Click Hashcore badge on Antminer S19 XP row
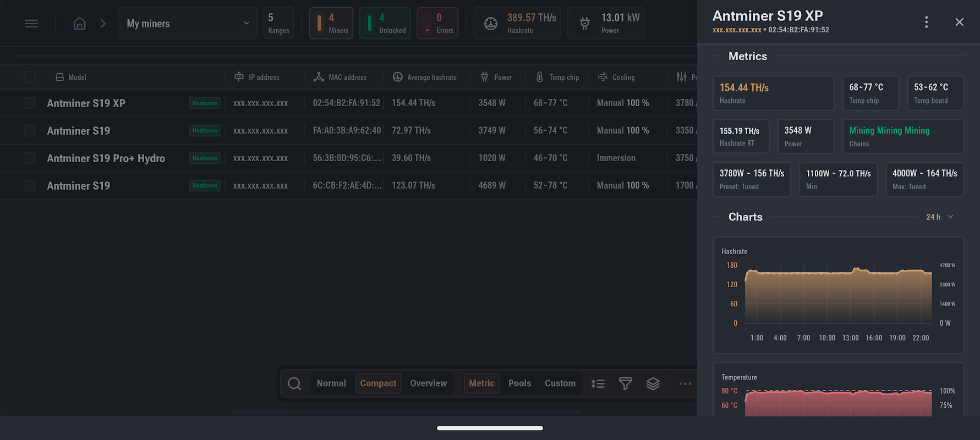 coord(205,103)
